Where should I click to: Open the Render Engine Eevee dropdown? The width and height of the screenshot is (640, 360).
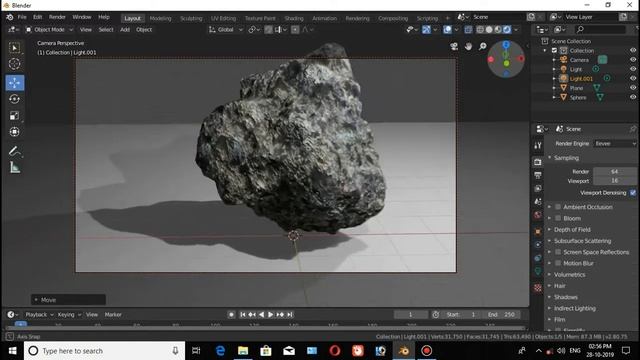click(x=615, y=144)
